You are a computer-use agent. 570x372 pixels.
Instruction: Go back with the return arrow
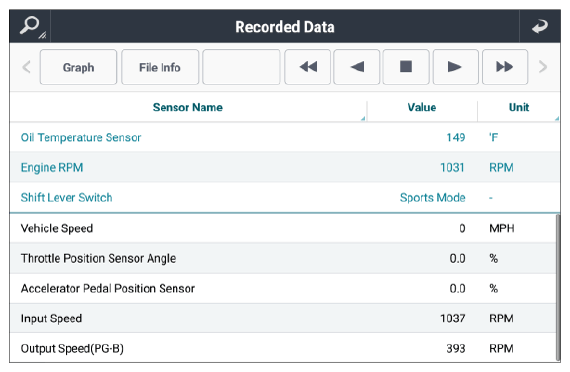(x=540, y=26)
